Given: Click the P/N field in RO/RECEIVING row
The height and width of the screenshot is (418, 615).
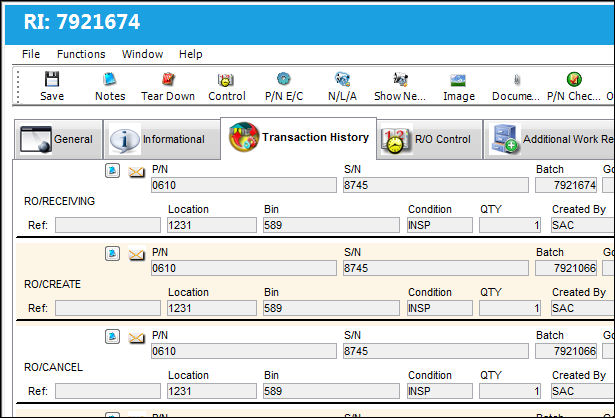Looking at the screenshot, I should click(244, 185).
